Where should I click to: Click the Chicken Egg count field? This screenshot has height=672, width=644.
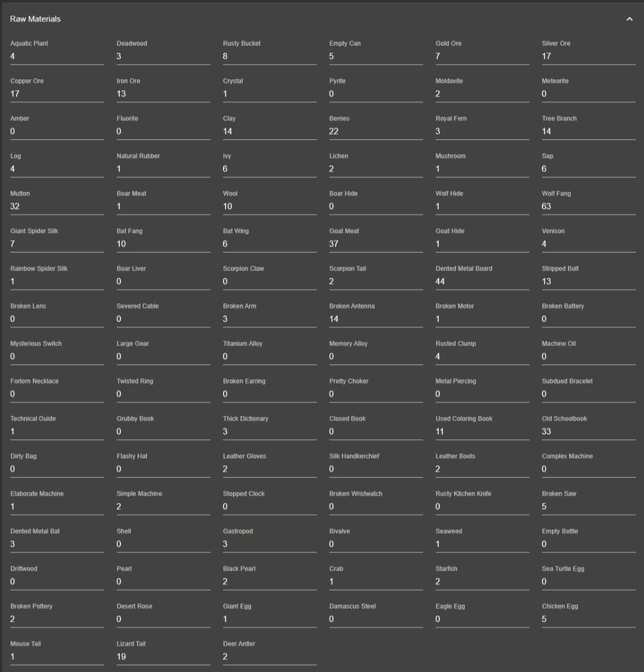588,619
